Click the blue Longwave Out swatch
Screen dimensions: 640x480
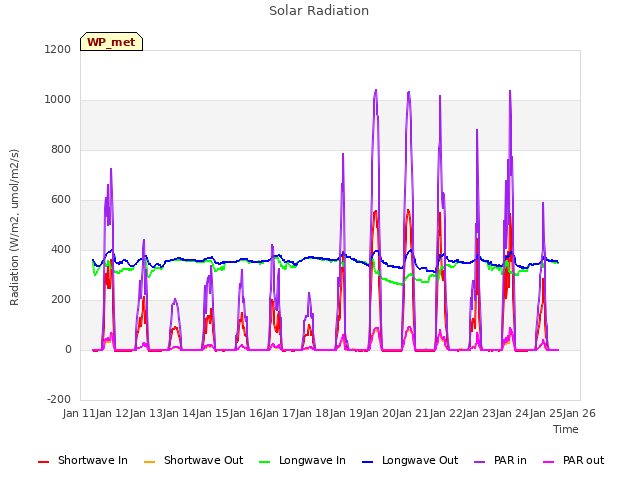[x=367, y=462]
